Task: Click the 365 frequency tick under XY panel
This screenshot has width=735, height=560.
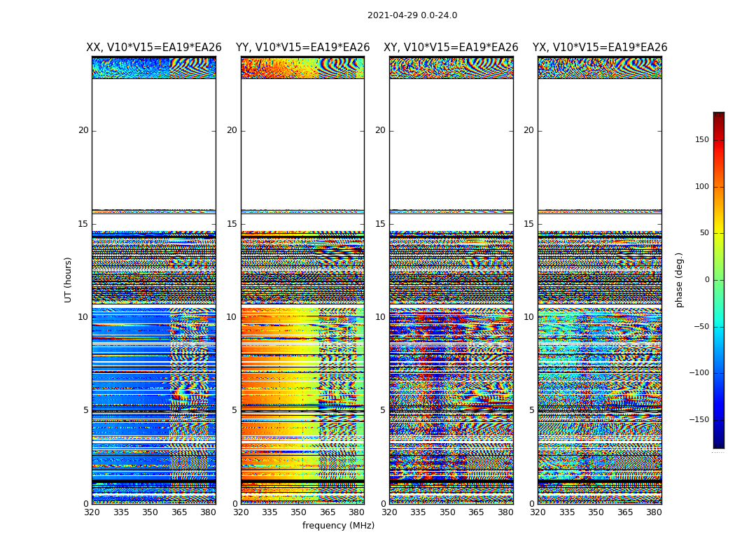Action: pyautogui.click(x=476, y=512)
